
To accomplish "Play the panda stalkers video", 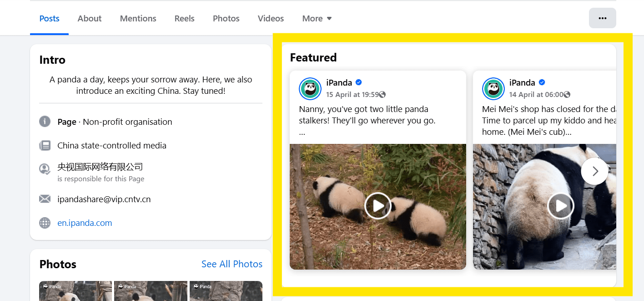I will (x=377, y=205).
